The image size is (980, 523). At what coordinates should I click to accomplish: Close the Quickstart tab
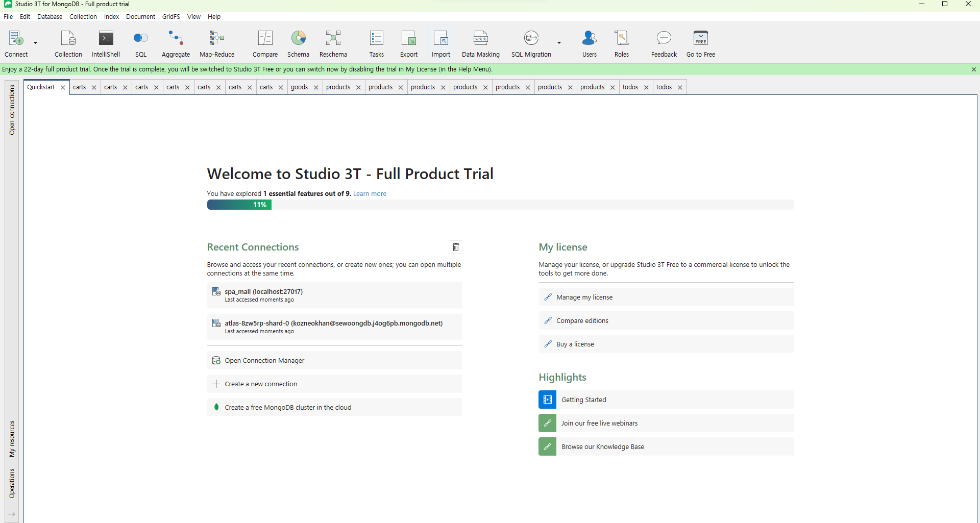(63, 87)
